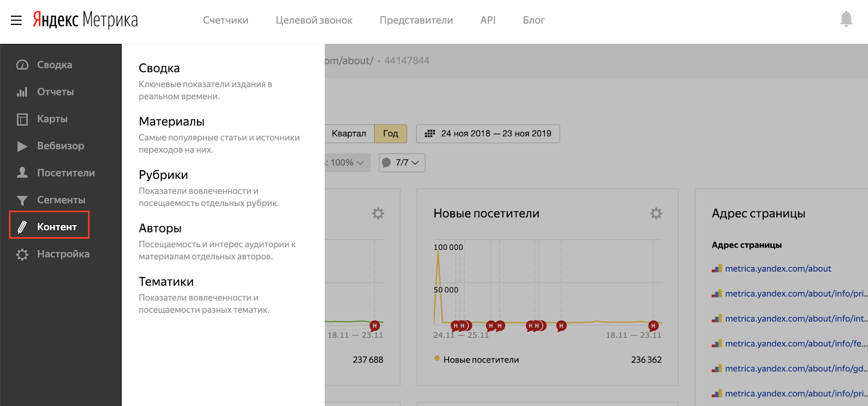This screenshot has width=868, height=406.
Task: Select Сегменты in the sidebar
Action: (61, 200)
